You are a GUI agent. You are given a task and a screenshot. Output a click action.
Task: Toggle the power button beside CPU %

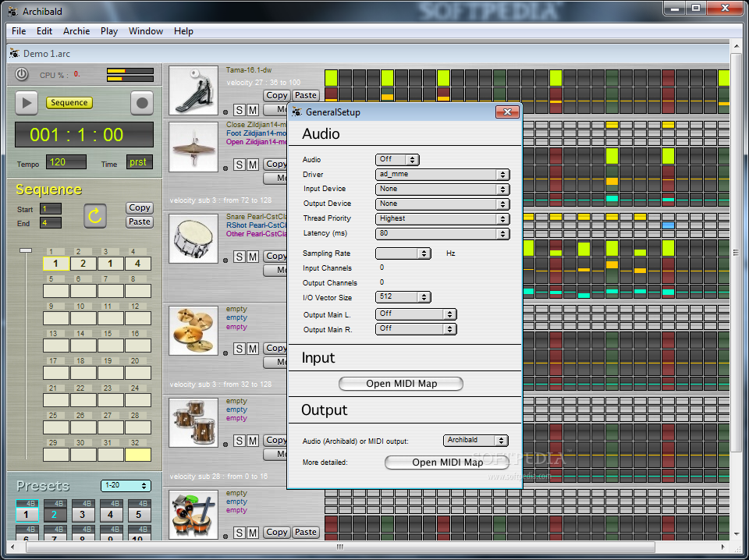22,74
